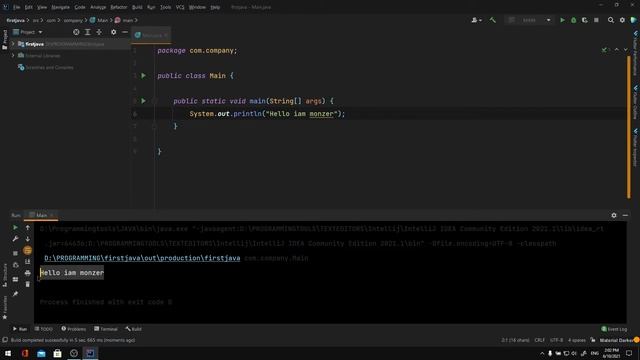Image resolution: width=640 pixels, height=360 pixels.
Task: Toggle the Project side tool window stripe
Action: pyautogui.click(x=4, y=40)
